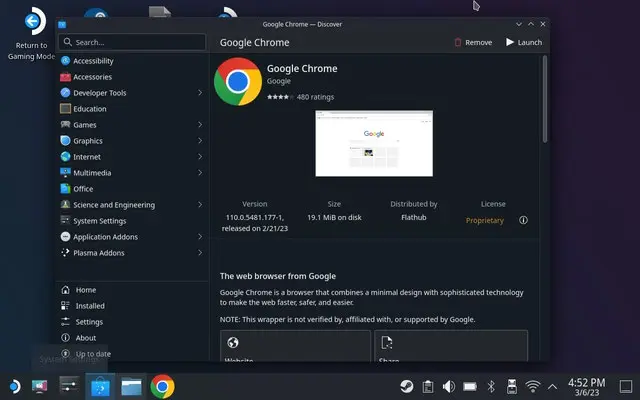This screenshot has width=640, height=400.
Task: Show hidden system tray icons arrow
Action: [x=553, y=386]
